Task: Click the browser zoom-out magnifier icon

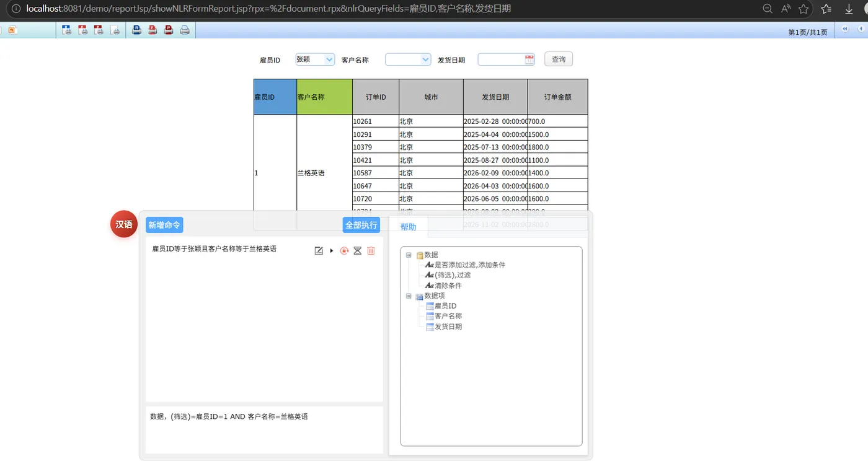Action: tap(768, 9)
